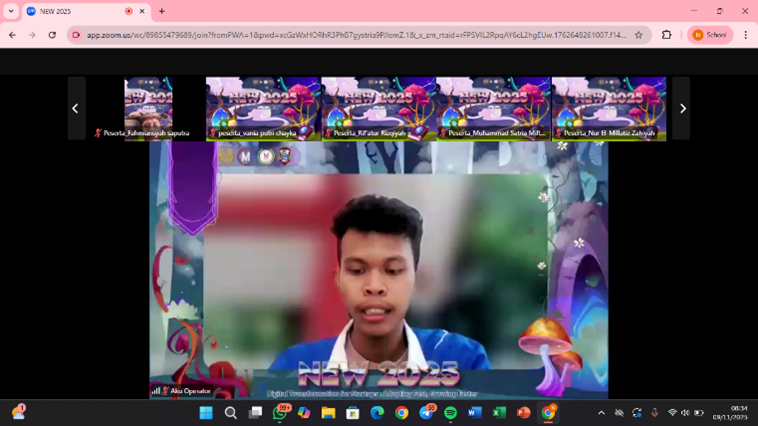This screenshot has width=758, height=426.
Task: Select peserta_vania putri chayka video thumbnail
Action: (x=263, y=108)
